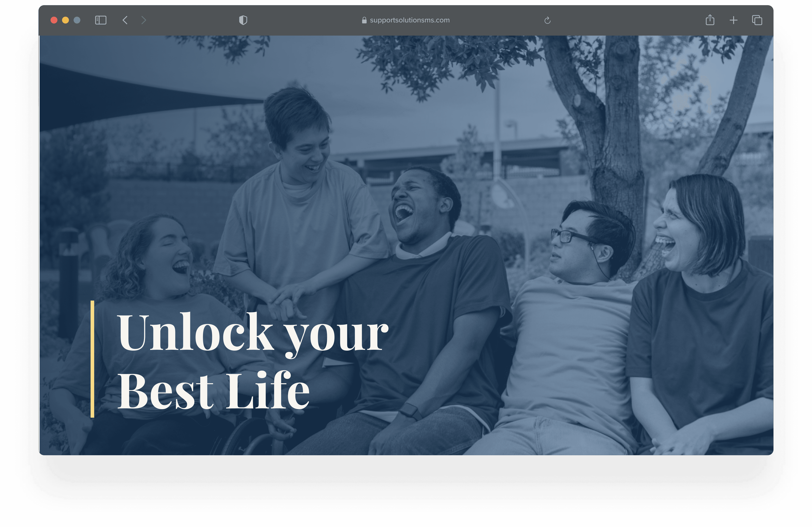Show the tab overview
Viewport: 812px width, 527px height.
[x=757, y=20]
